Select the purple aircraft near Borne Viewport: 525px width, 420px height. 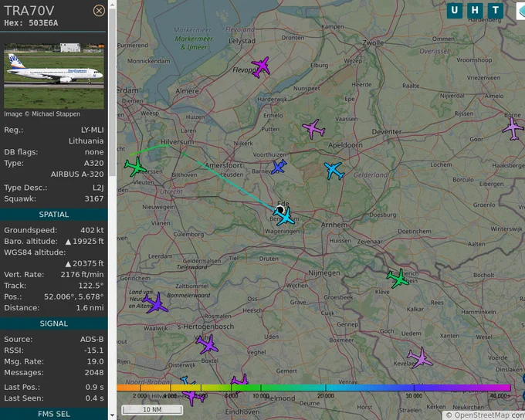click(513, 129)
